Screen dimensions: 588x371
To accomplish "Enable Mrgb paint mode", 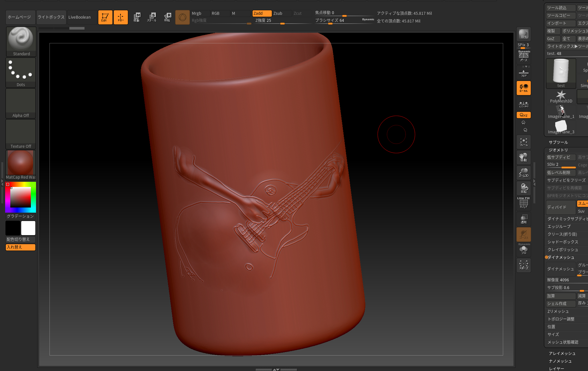I will tap(200, 13).
